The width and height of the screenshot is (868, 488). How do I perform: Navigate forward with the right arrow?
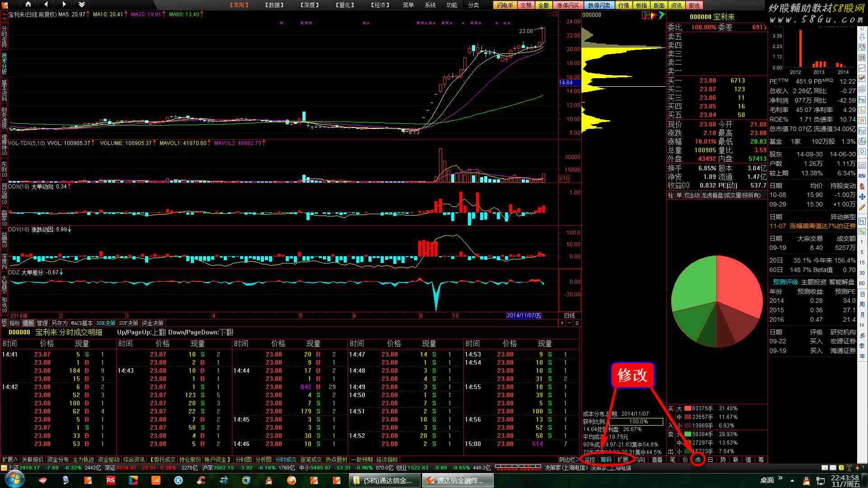[64, 5]
